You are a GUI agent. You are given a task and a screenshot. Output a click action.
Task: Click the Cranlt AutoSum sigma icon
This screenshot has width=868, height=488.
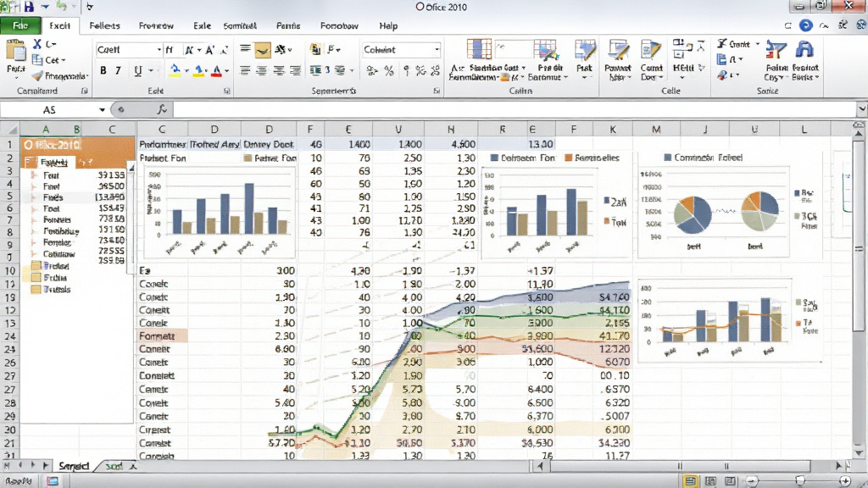[722, 44]
